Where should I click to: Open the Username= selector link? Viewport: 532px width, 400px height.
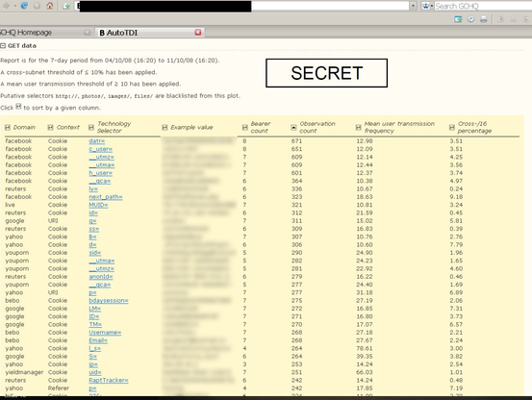coord(105,333)
